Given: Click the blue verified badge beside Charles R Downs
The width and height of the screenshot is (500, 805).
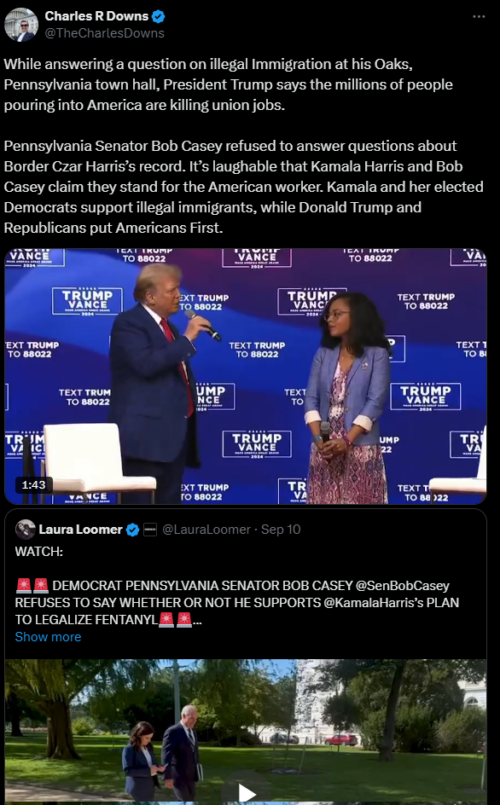Looking at the screenshot, I should pyautogui.click(x=158, y=16).
